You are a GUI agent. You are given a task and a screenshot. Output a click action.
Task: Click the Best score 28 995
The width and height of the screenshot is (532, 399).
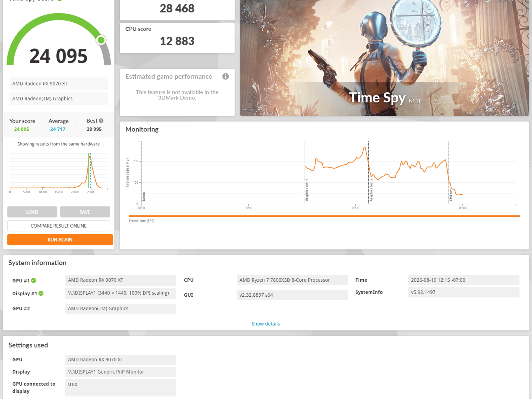tap(94, 129)
